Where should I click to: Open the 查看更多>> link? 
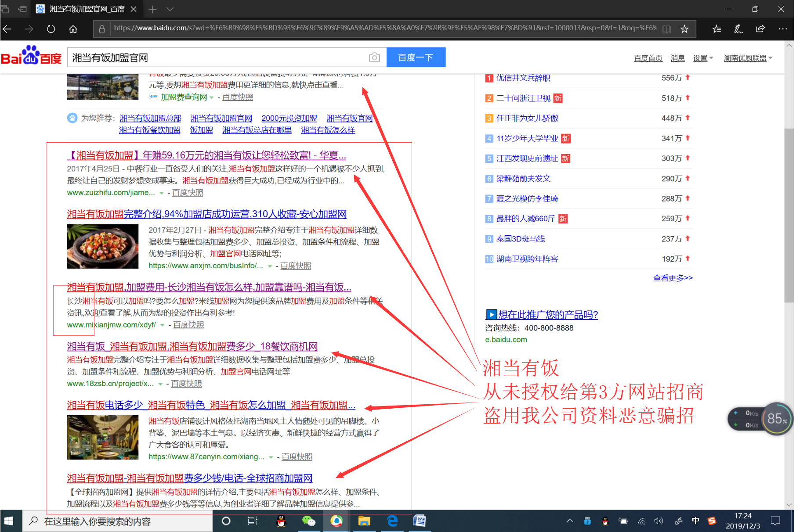click(672, 278)
